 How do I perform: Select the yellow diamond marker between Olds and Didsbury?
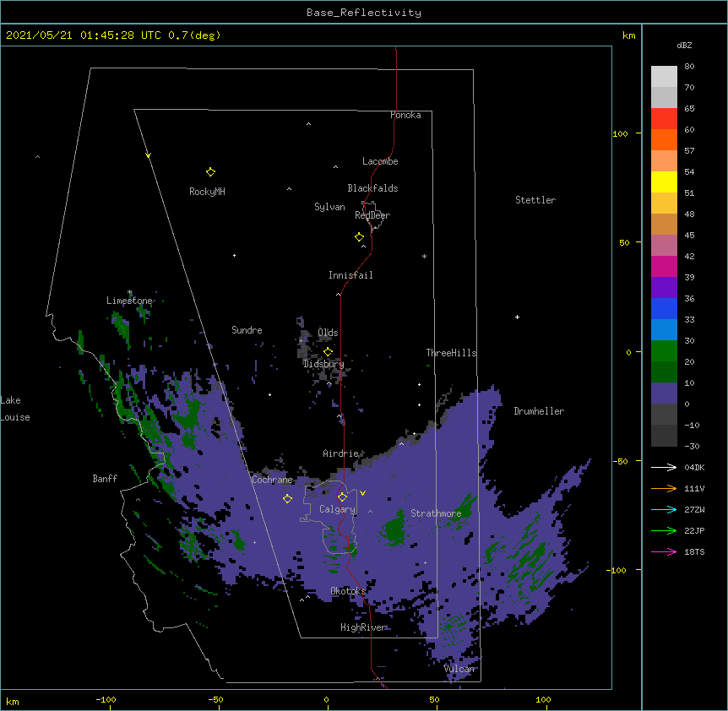point(328,352)
